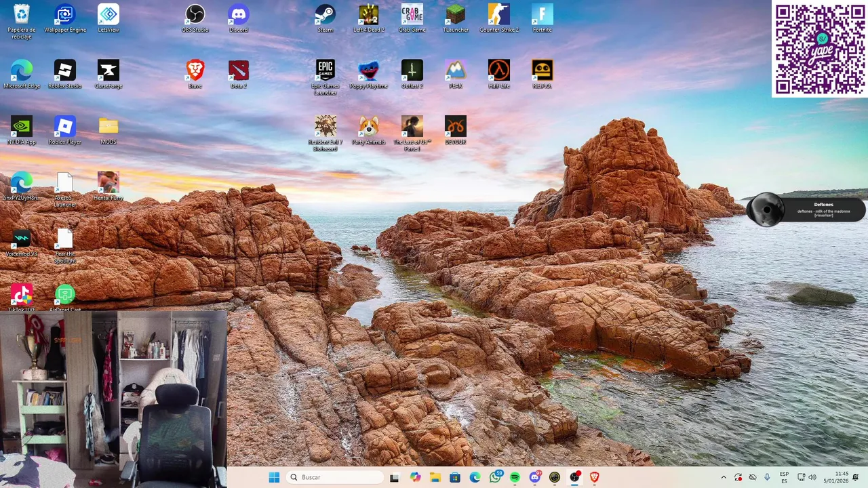Open Copilot from the taskbar

coord(415,477)
